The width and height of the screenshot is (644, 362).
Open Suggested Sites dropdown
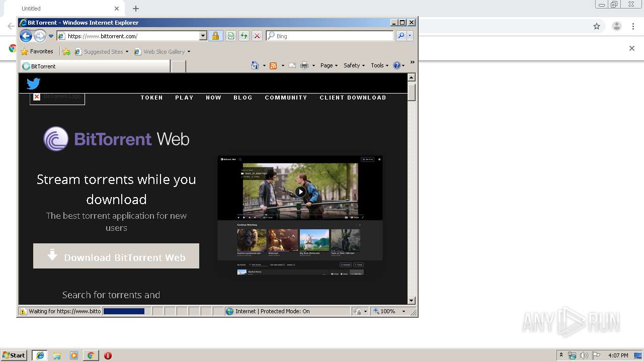(102, 51)
